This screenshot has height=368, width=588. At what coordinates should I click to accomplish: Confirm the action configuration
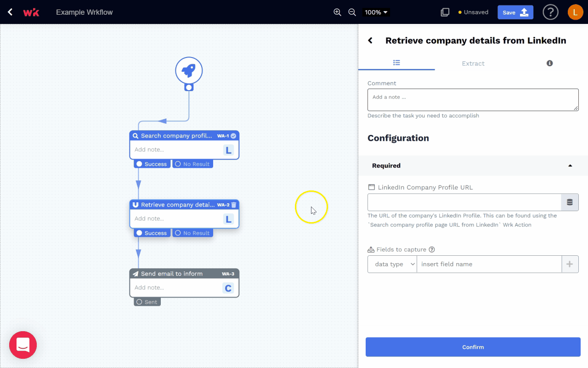pos(473,347)
